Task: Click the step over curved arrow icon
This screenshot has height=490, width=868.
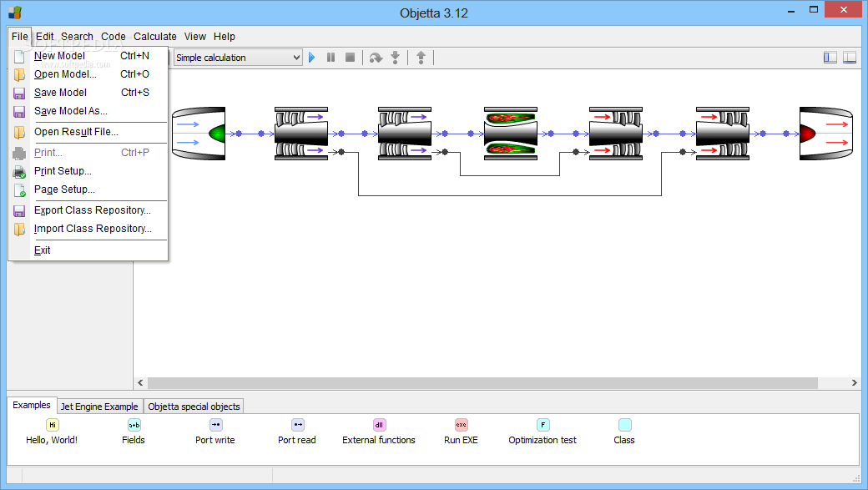Action: coord(376,58)
